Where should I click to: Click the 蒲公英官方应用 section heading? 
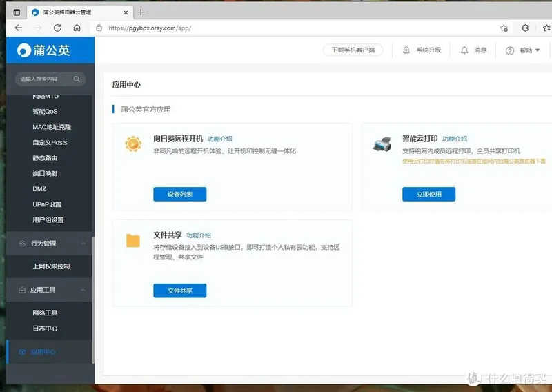(x=146, y=110)
